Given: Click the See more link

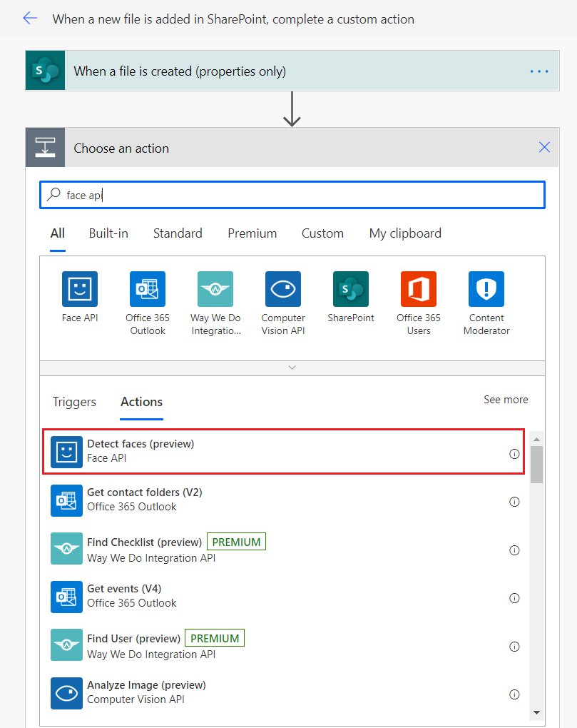Looking at the screenshot, I should click(x=506, y=400).
